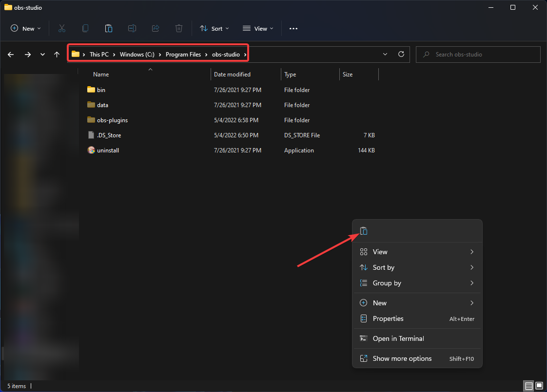Select the obs-plugins folder icon

coord(91,120)
